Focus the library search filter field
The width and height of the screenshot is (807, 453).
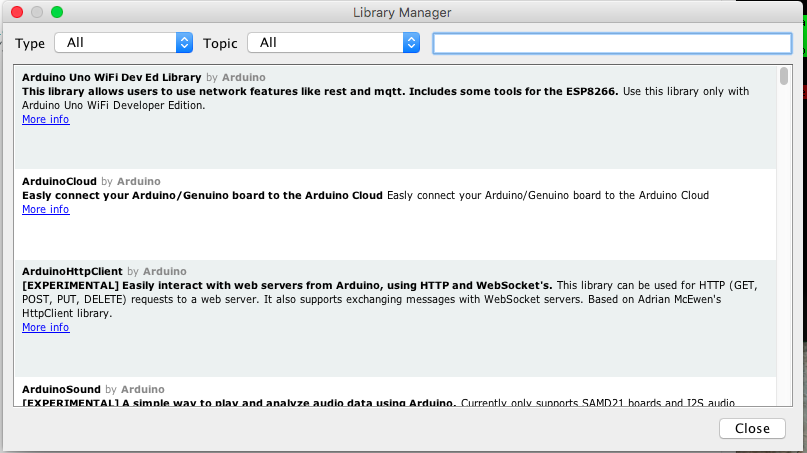point(612,43)
